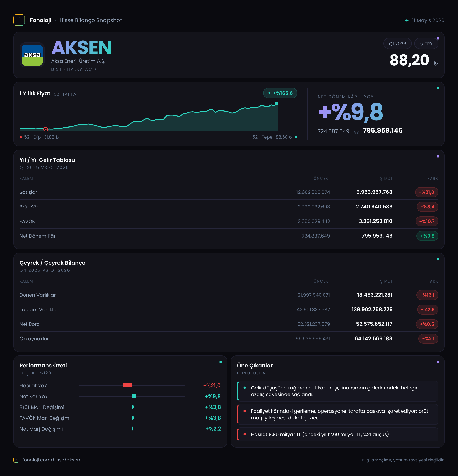Screen dimensions: 458x476
Task: Click the green dot in Performans Özeti card
Action: (221, 362)
